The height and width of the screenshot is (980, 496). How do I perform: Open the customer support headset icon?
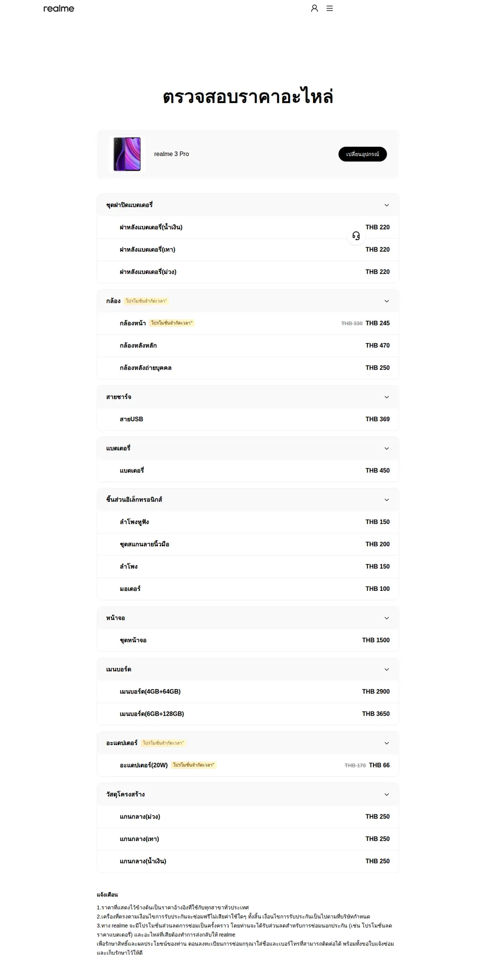pyautogui.click(x=356, y=235)
